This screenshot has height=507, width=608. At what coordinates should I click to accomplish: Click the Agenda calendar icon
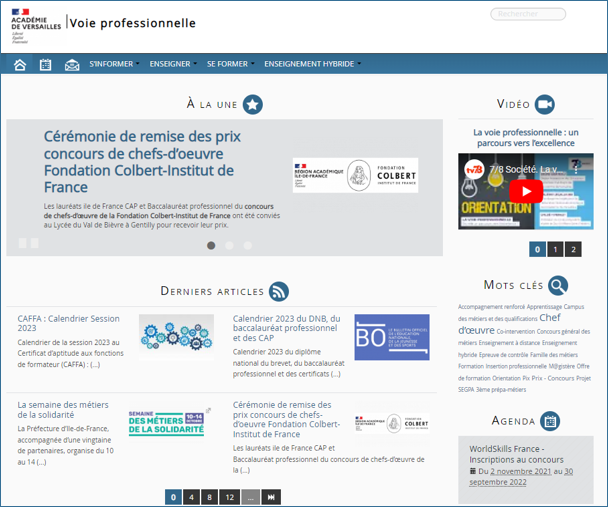tap(549, 421)
